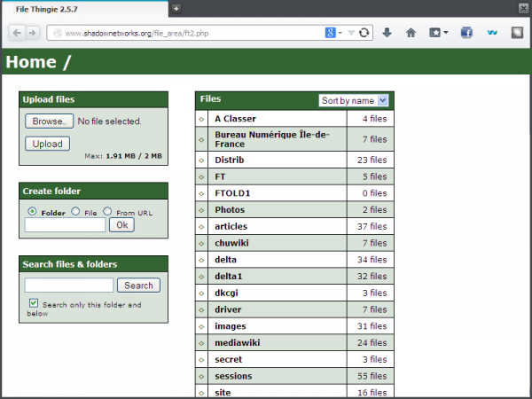This screenshot has height=399, width=532.
Task: Expand the diamond icon beside Photos
Action: [x=201, y=210]
